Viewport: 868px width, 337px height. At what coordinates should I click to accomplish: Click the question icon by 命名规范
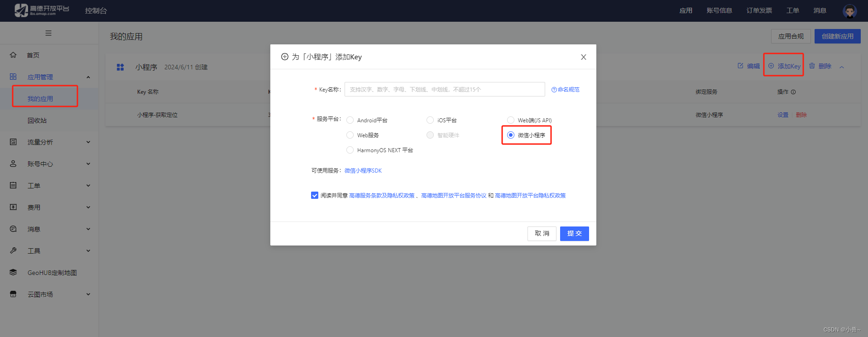(x=554, y=90)
